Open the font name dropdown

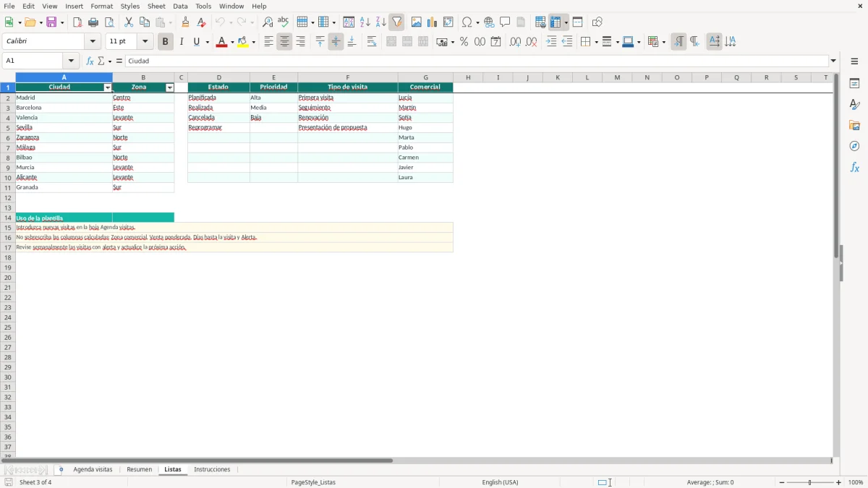point(93,42)
